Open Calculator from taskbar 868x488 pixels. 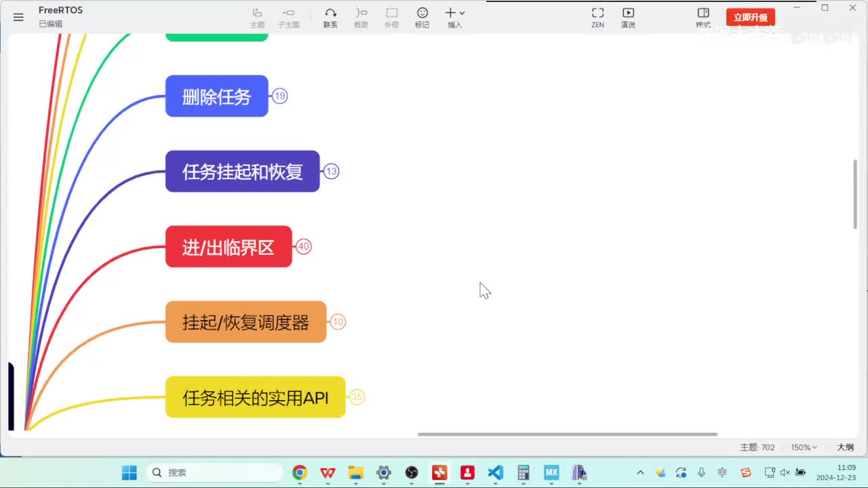click(524, 472)
